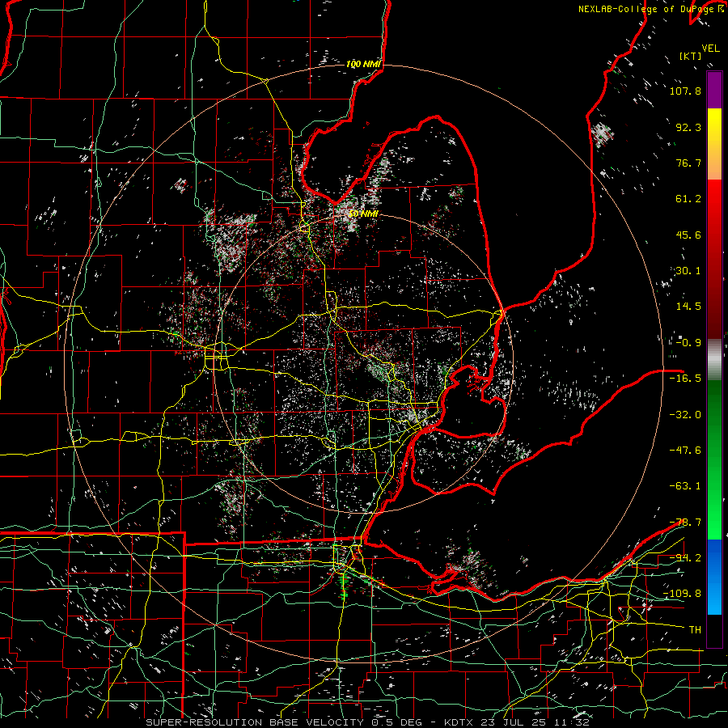Click the -94.2 velocity scale value
728x728 pixels.
point(685,558)
